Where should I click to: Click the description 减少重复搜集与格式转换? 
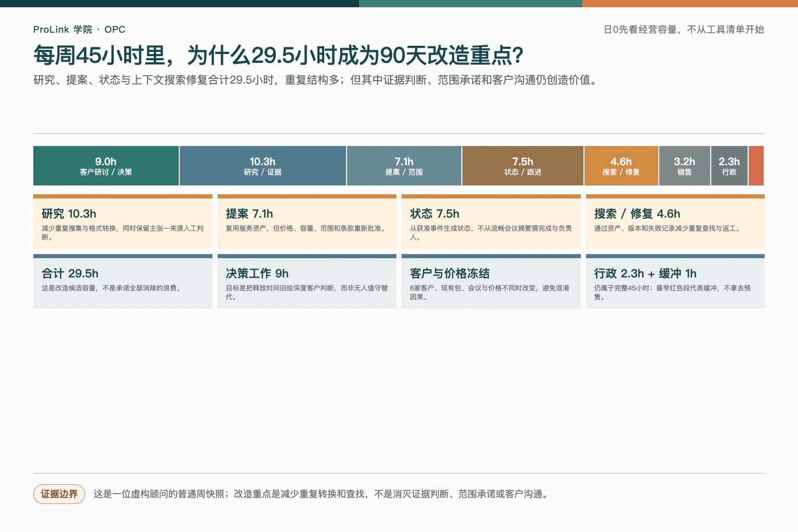point(123,233)
